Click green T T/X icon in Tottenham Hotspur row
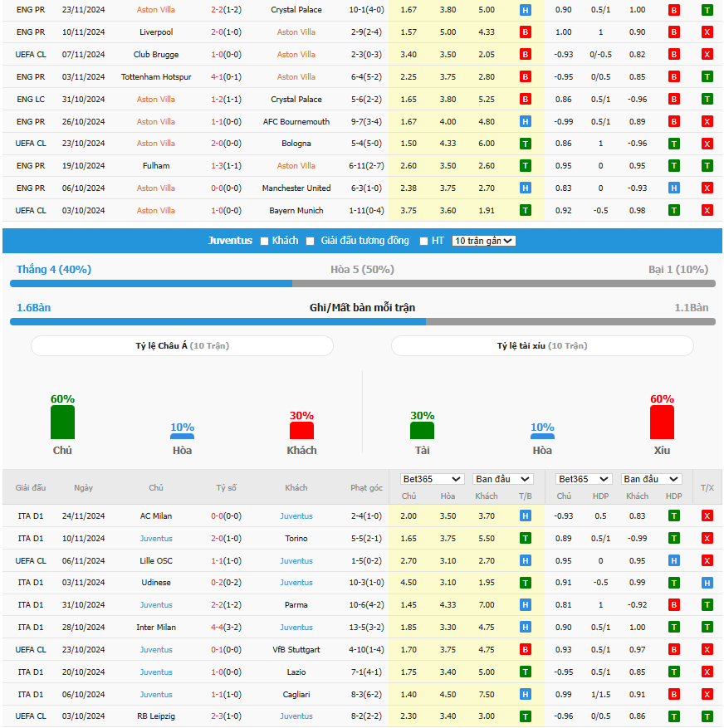Screen dimensions: 724x728 click(x=707, y=76)
